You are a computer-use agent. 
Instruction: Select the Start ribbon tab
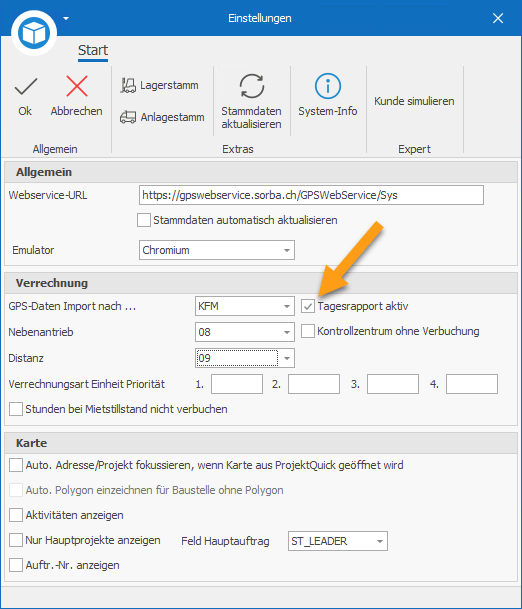coord(93,50)
